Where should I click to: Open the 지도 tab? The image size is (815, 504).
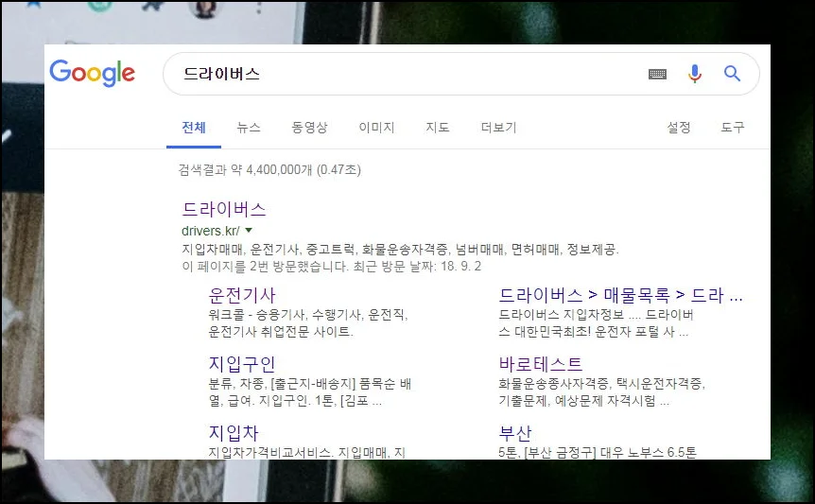(438, 128)
